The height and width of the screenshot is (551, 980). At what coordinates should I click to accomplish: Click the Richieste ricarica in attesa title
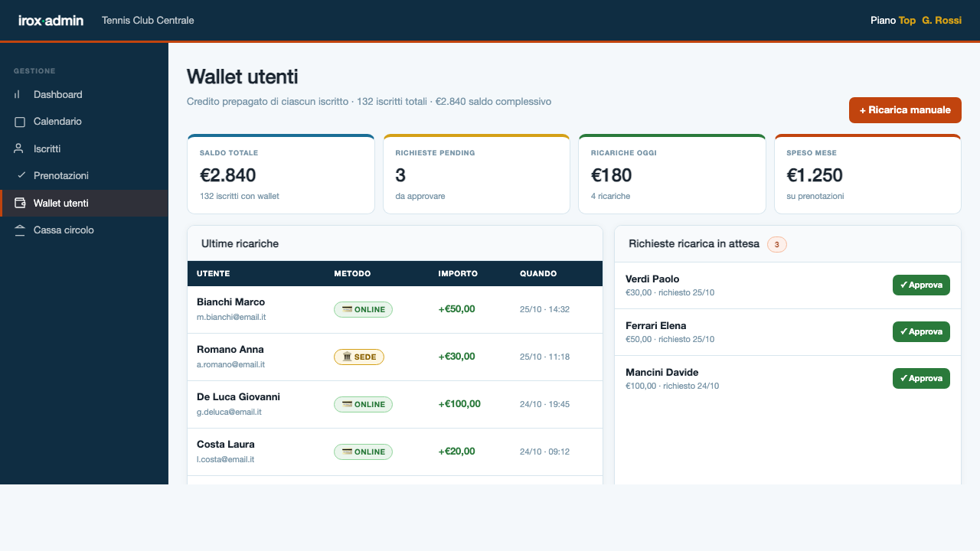coord(694,244)
